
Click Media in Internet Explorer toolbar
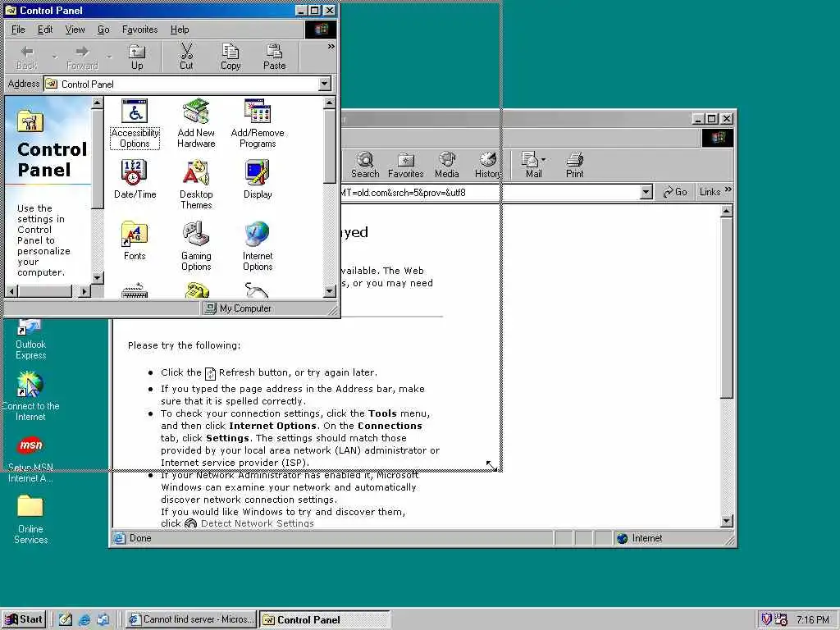click(x=447, y=165)
